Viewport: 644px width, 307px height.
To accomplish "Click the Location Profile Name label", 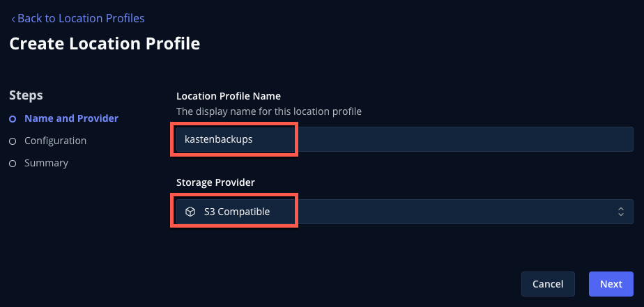I will (x=229, y=96).
